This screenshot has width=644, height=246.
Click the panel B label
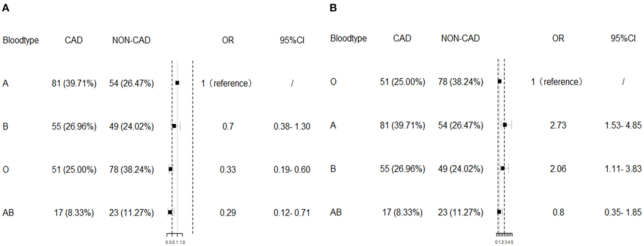point(333,8)
